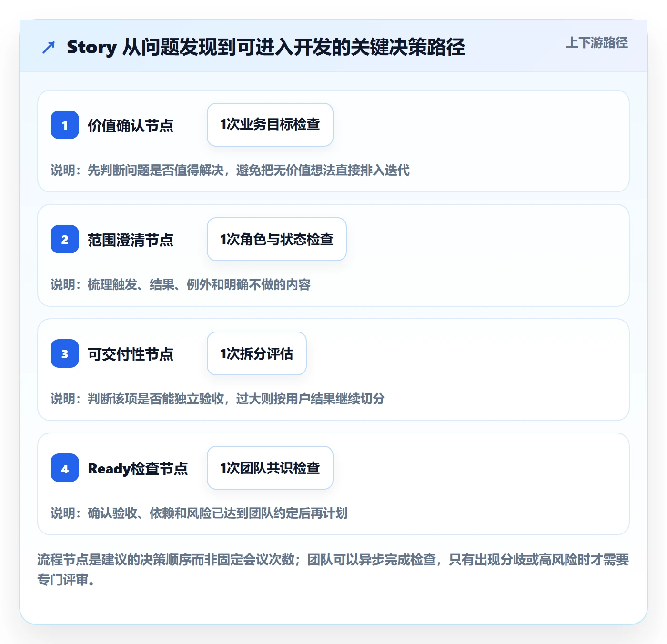Click the 1次业务目标检查 pill
This screenshot has height=644, width=667.
[270, 125]
